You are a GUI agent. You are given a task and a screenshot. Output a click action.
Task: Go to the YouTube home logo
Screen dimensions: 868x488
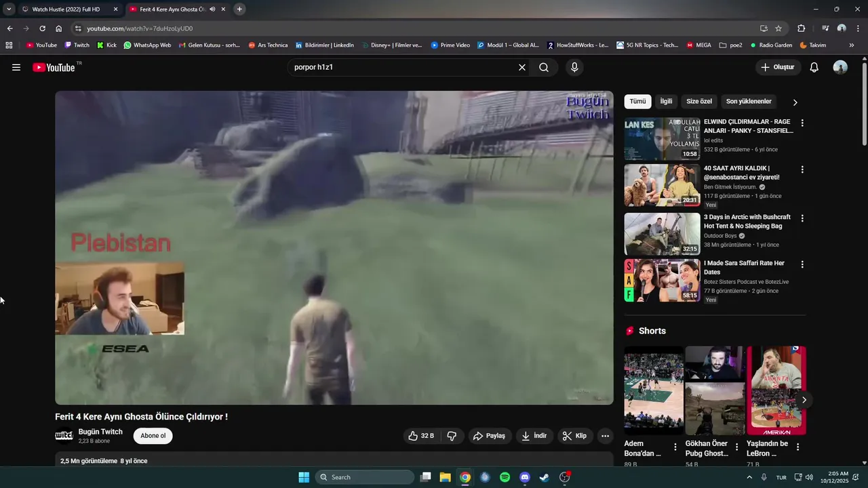click(x=54, y=67)
